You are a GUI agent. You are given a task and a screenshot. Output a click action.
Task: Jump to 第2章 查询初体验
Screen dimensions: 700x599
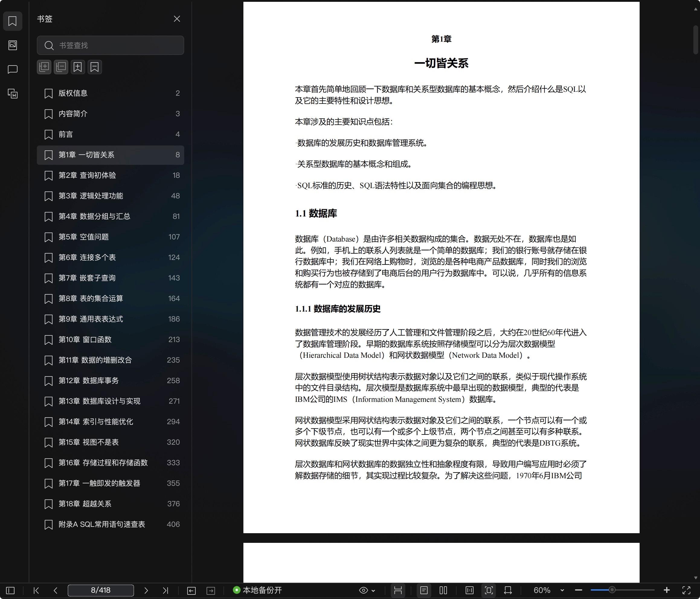tap(111, 175)
